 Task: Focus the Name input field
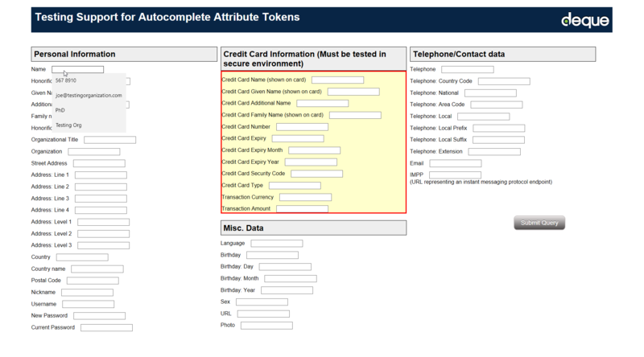click(78, 69)
